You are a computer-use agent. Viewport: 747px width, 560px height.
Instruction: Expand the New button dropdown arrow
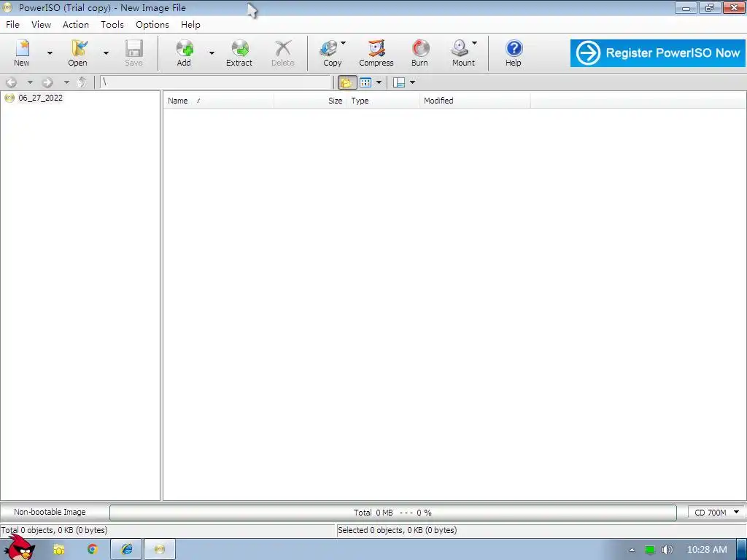[x=50, y=52]
